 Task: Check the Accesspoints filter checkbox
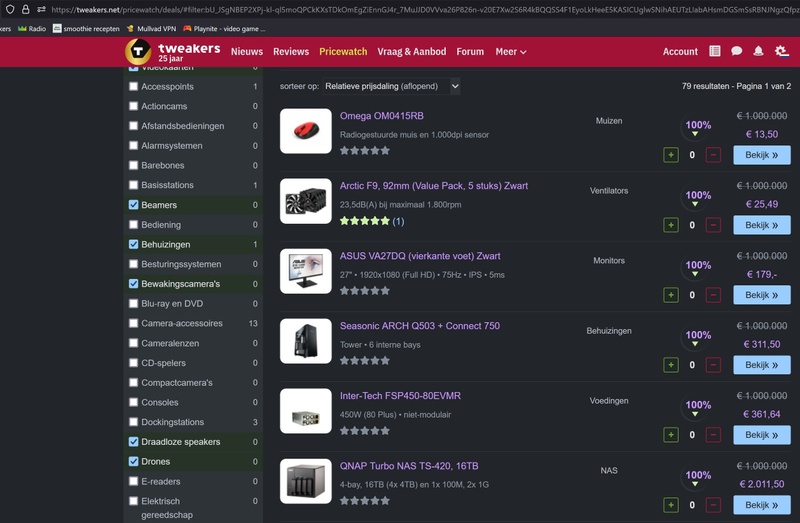[134, 86]
